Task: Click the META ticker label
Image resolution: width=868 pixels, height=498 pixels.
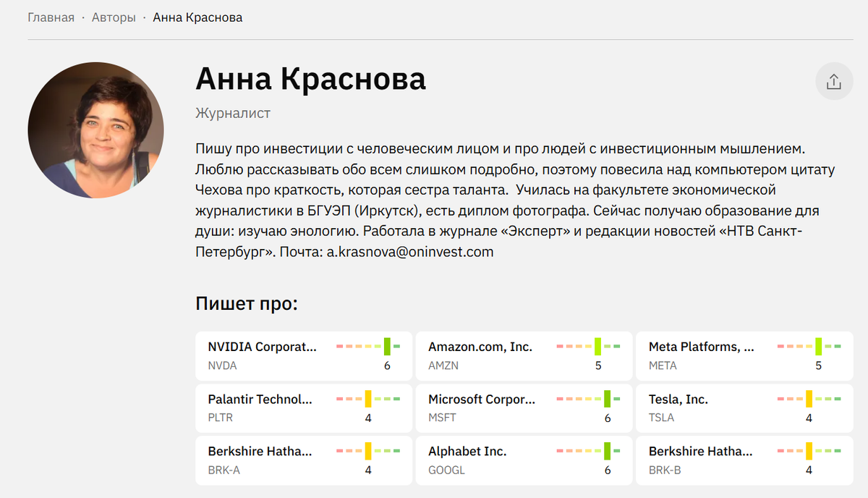Action: (x=663, y=366)
